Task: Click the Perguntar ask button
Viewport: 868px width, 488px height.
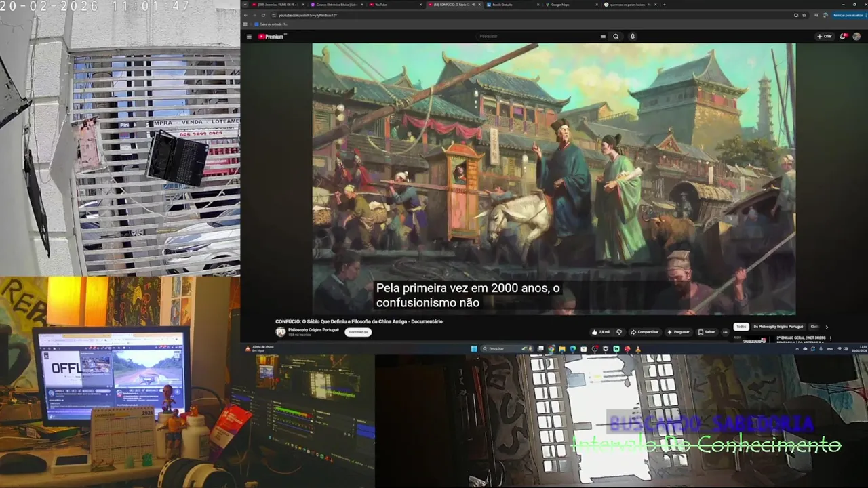Action: click(x=678, y=332)
